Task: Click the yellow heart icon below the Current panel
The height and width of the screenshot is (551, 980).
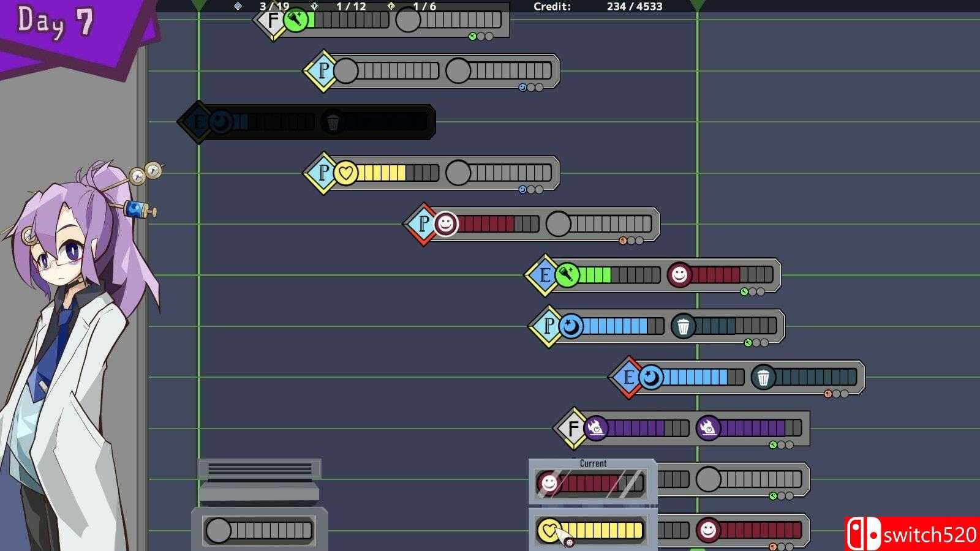Action: click(x=549, y=530)
